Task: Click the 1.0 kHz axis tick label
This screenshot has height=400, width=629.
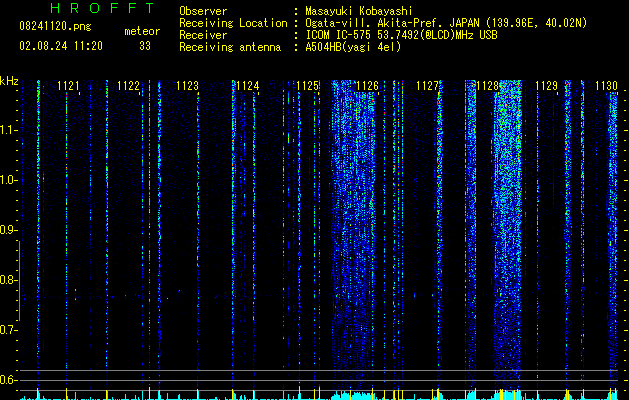Action: [x=8, y=180]
